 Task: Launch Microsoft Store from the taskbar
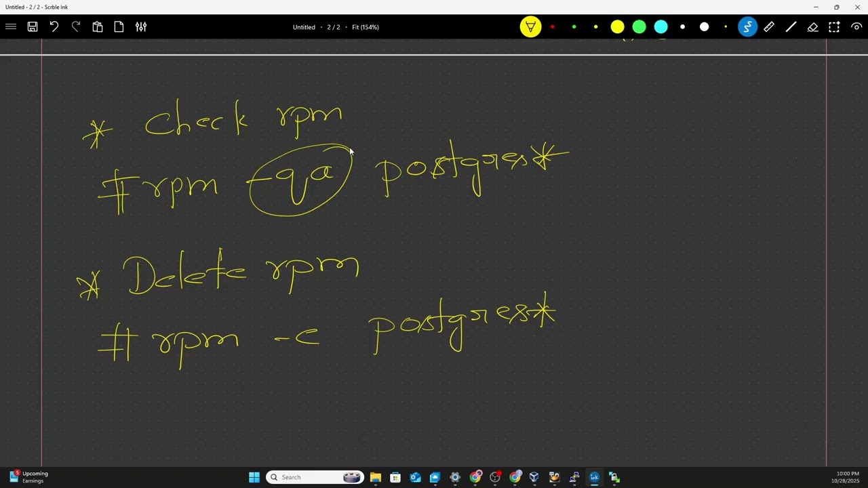tap(395, 477)
